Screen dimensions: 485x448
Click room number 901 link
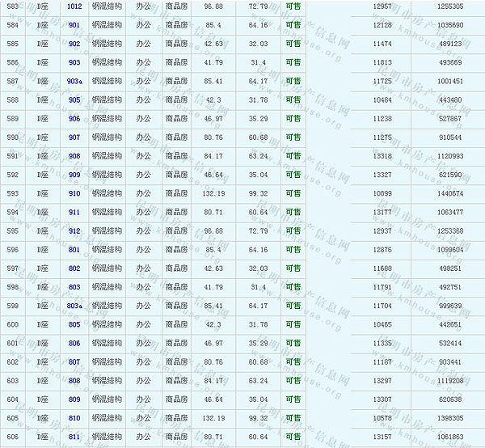click(74, 25)
